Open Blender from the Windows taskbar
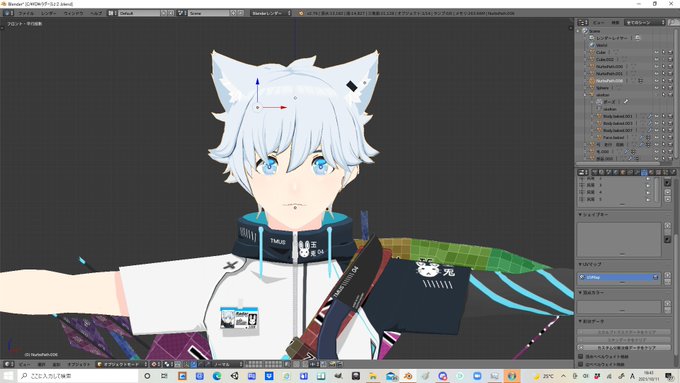680x383 pixels. 408,376
